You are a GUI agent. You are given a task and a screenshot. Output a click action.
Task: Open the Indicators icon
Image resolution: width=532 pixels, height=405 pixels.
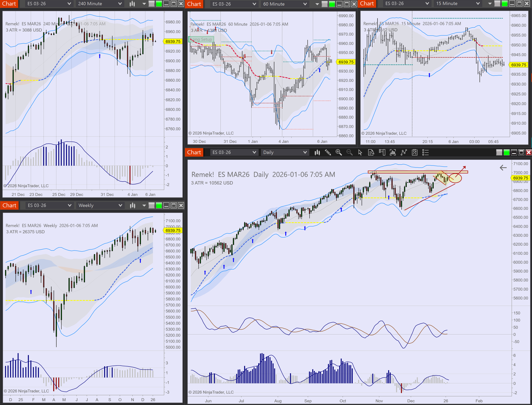pos(403,152)
